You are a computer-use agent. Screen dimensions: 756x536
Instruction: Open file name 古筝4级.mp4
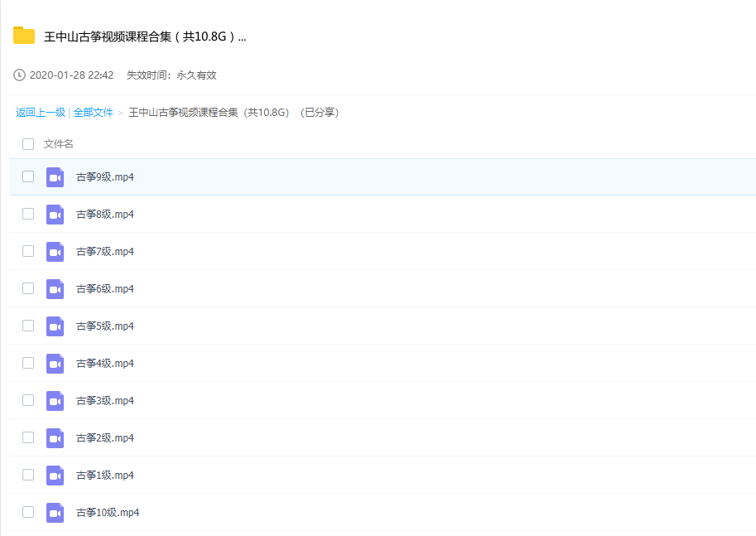coord(104,364)
